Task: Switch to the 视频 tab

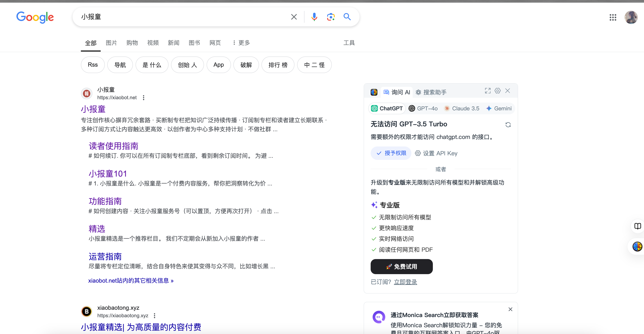Action: pos(153,43)
